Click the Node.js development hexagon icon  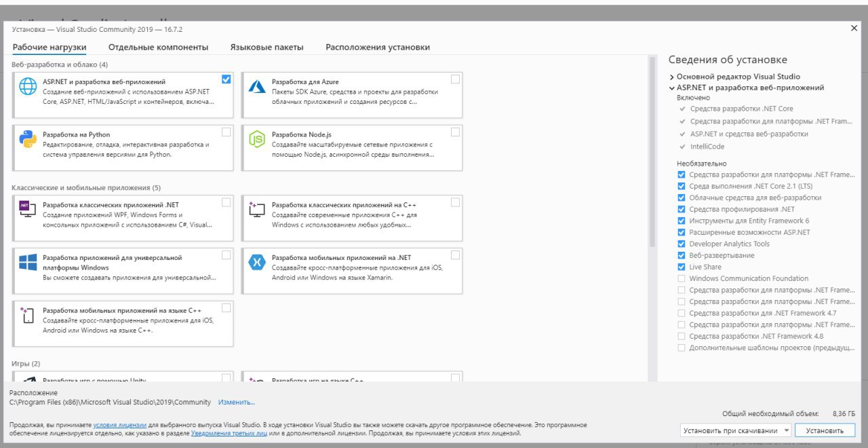click(256, 139)
